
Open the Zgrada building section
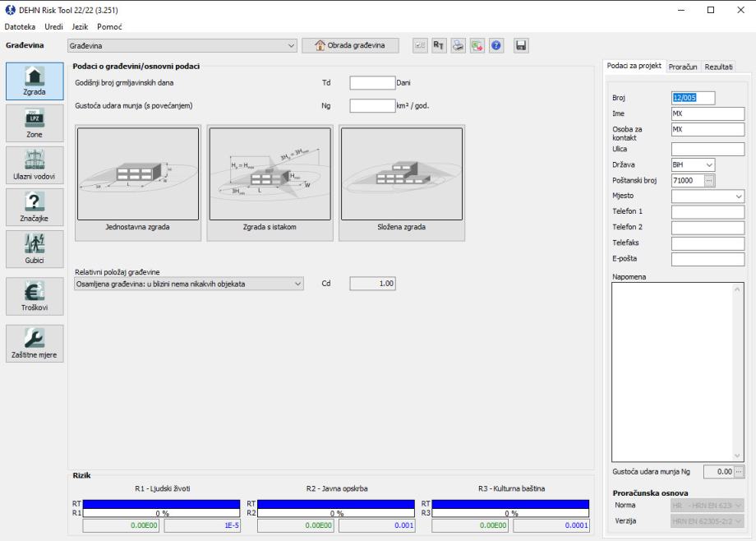(x=35, y=81)
